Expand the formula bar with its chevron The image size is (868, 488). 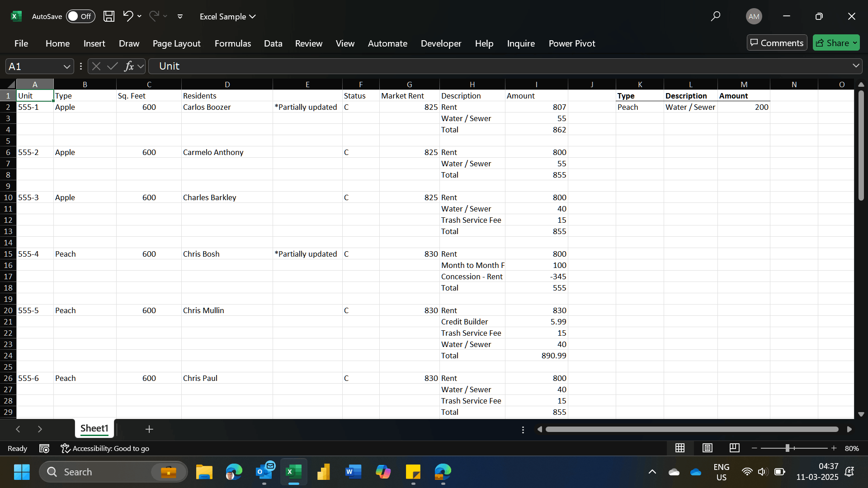pyautogui.click(x=856, y=66)
